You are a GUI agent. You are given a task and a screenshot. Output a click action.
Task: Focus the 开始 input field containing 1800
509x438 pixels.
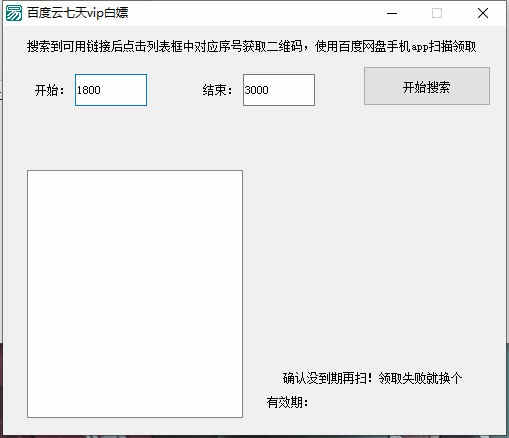point(111,90)
